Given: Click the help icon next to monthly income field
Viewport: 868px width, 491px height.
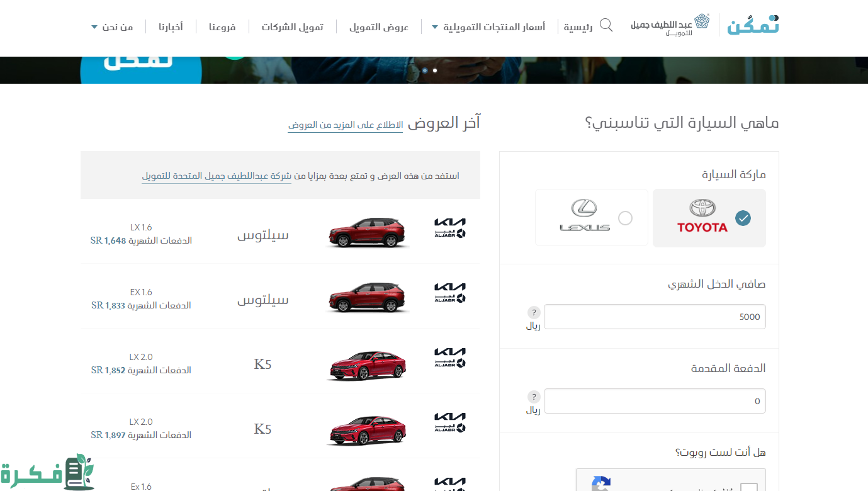Looking at the screenshot, I should click(x=534, y=312).
